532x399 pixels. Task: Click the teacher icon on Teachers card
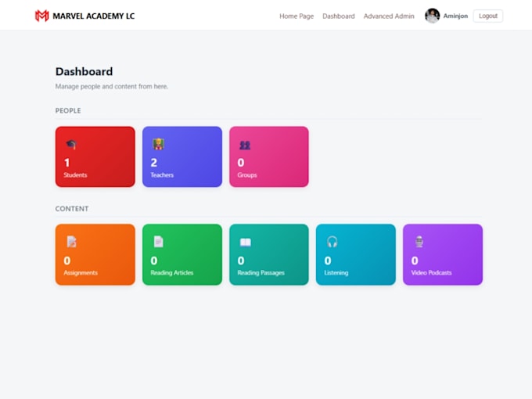pos(159,144)
